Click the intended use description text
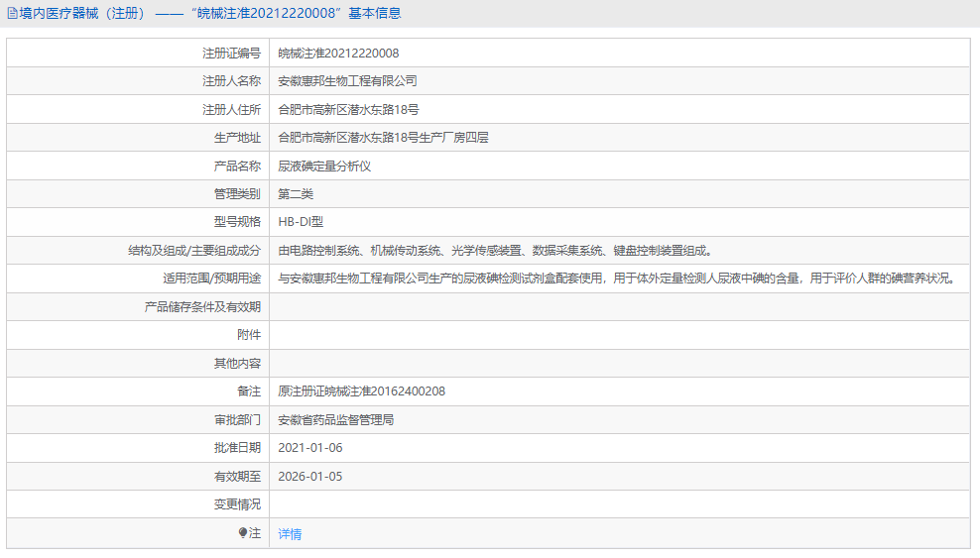The image size is (980, 558). [x=616, y=279]
